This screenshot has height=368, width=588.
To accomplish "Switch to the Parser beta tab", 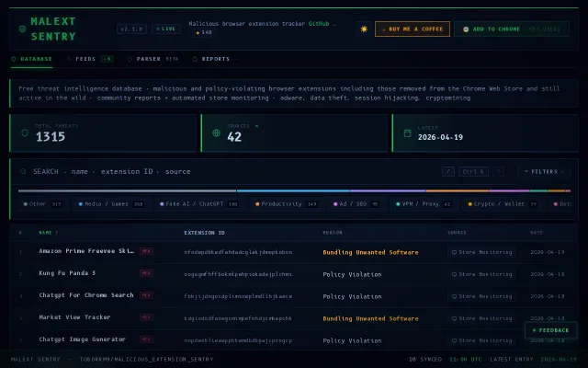I will tap(153, 59).
